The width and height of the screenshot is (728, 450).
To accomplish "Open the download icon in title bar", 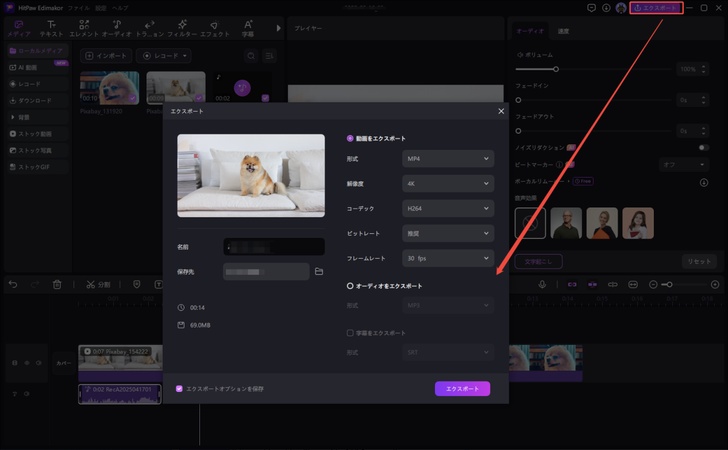I will point(606,8).
